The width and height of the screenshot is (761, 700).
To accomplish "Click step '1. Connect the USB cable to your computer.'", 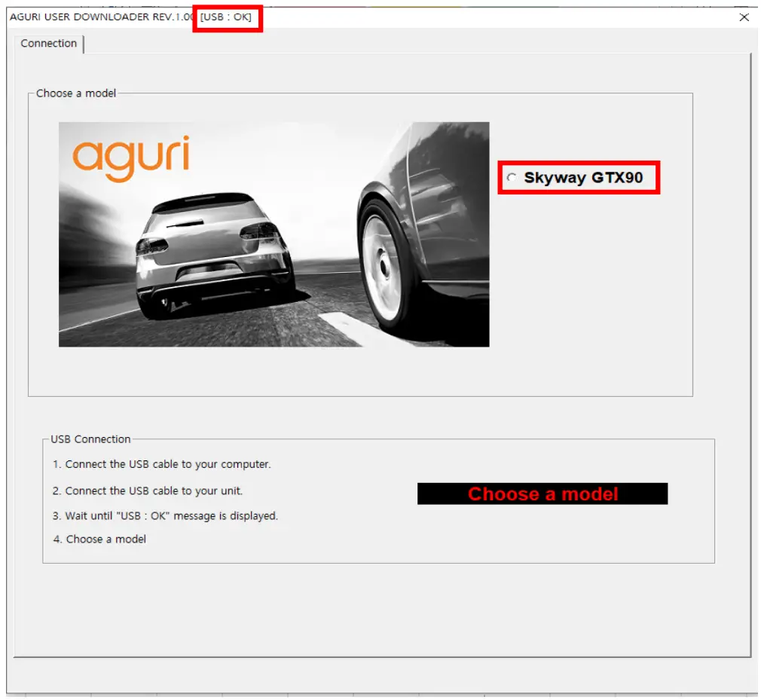I will pyautogui.click(x=161, y=465).
